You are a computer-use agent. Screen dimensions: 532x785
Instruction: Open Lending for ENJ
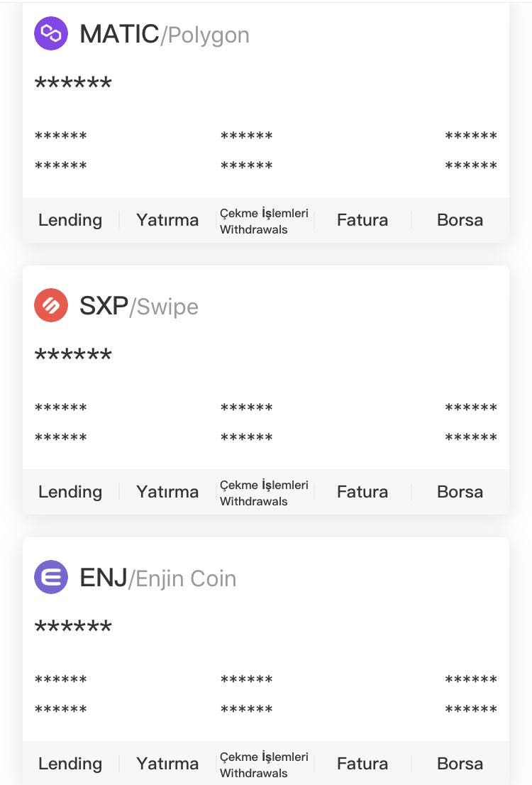pos(70,764)
